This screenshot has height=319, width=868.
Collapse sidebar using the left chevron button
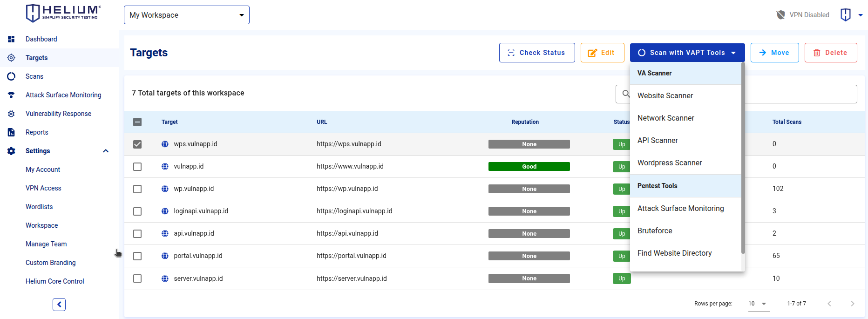(x=59, y=305)
